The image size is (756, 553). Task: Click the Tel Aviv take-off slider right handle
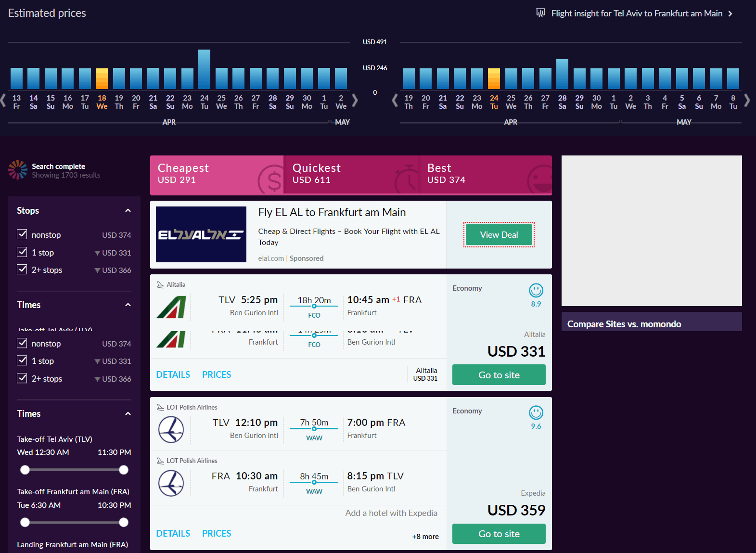pyautogui.click(x=124, y=470)
